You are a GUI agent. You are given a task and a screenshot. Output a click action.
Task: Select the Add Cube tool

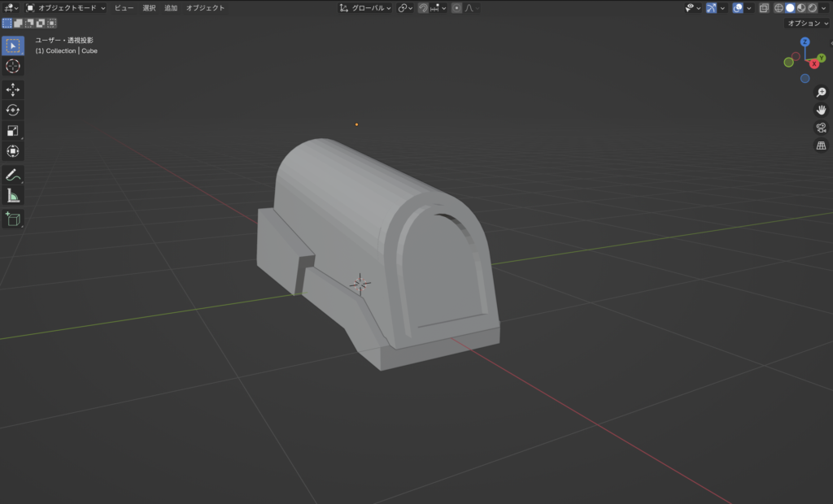[x=13, y=219]
